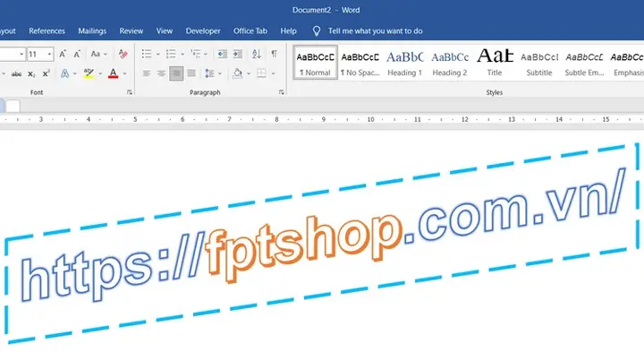The image size is (644, 352).
Task: Sort text with the A-Z sort icon
Action: pyautogui.click(x=257, y=54)
